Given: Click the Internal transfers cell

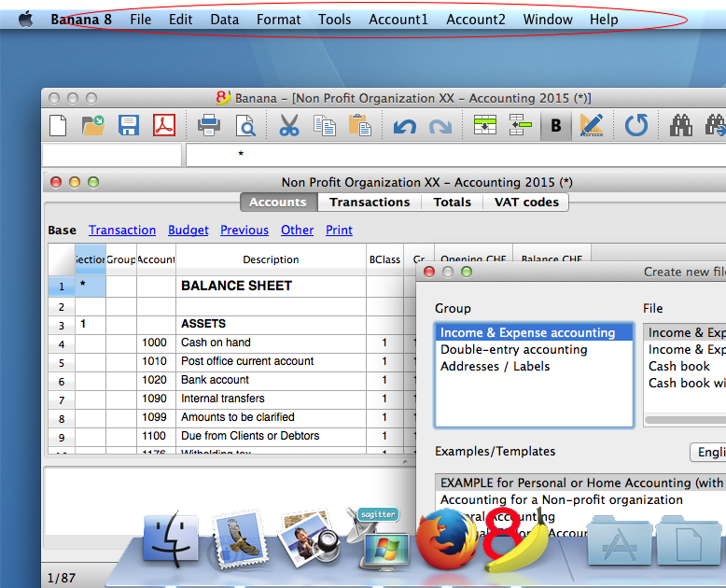Looking at the screenshot, I should (271, 399).
